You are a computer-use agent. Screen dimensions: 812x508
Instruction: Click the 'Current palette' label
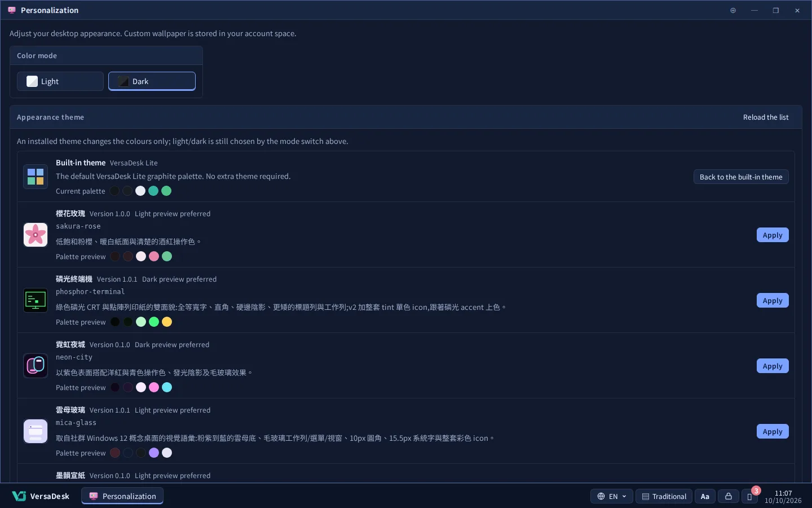coord(81,191)
